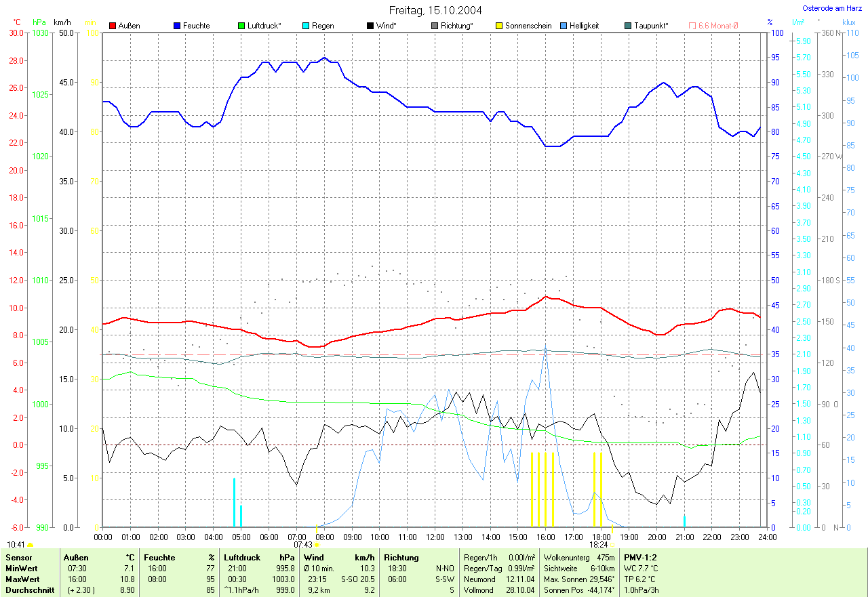Screen dimensions: 868x597
Task: Select the Luftdruck hPa table header
Action: (259, 558)
